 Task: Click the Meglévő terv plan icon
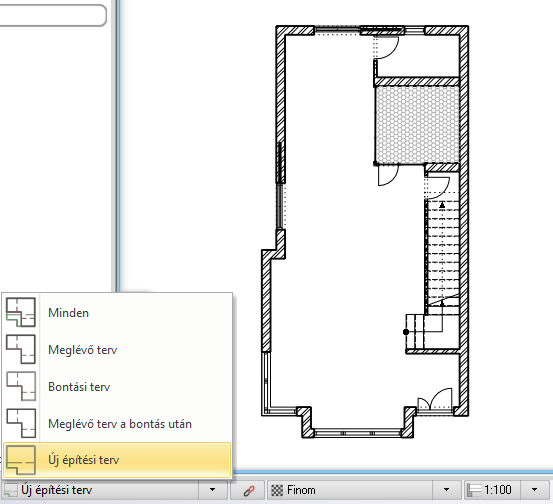click(21, 349)
